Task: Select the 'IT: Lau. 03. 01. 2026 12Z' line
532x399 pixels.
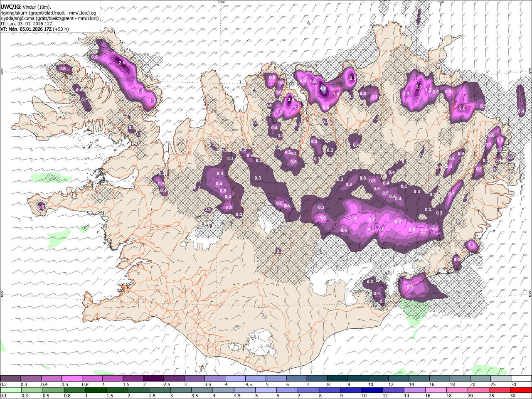Action: point(26,24)
